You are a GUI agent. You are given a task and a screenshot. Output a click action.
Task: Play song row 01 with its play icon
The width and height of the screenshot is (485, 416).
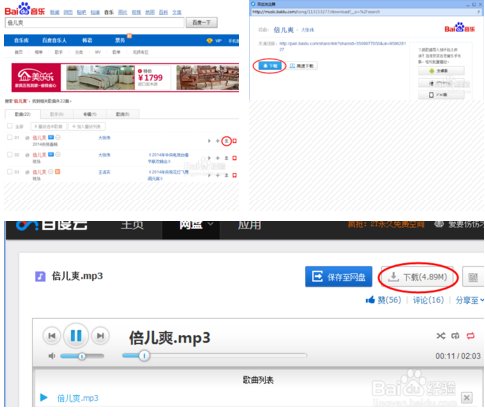coord(209,141)
